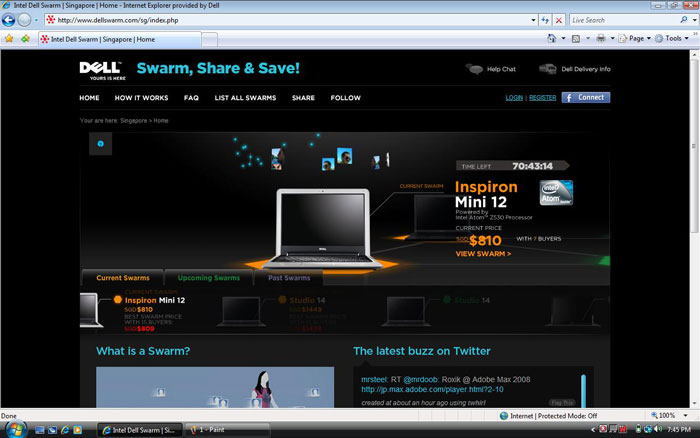Open LIST ALL SWARMS navigation item
The image size is (700, 438).
[x=245, y=98]
